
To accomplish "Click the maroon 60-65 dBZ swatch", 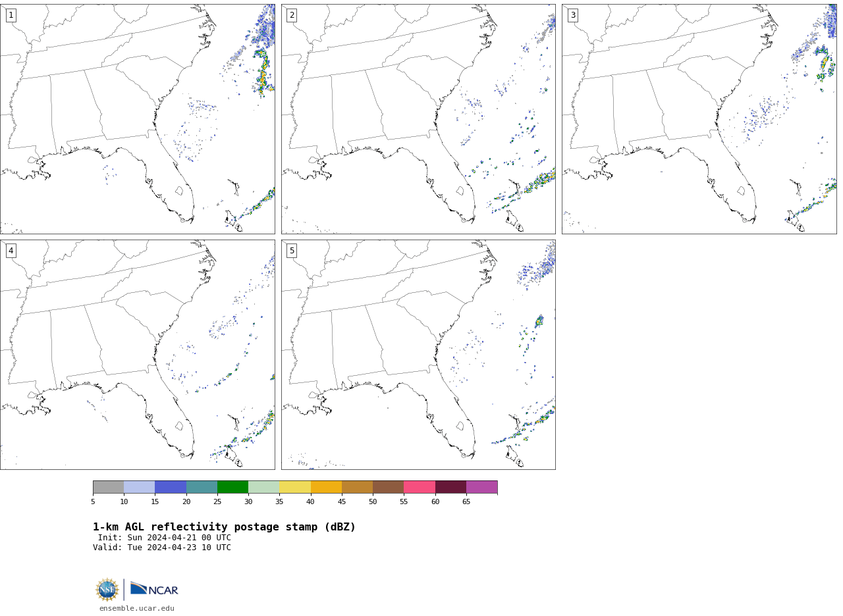I will click(450, 487).
